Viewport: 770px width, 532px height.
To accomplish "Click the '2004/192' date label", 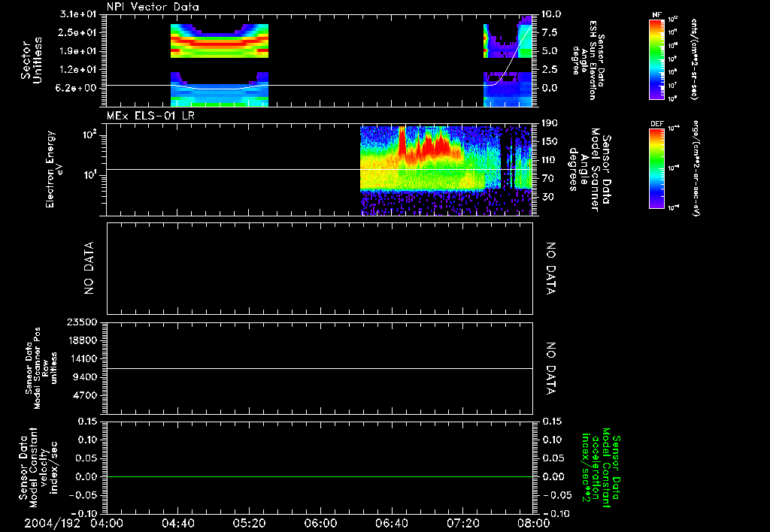I will [52, 524].
